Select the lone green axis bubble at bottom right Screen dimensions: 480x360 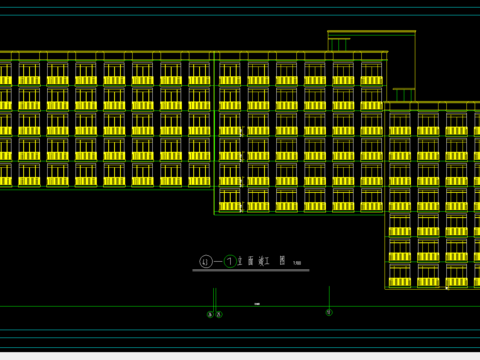(329, 312)
